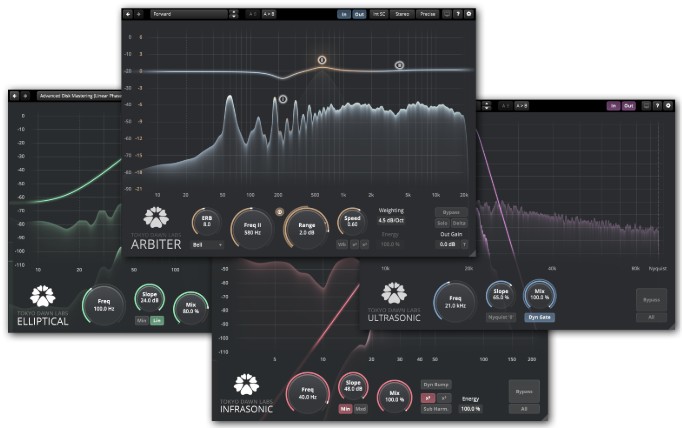This screenshot has height=428, width=682.
Task: Select band node II on the Arbiter curve
Action: [399, 65]
